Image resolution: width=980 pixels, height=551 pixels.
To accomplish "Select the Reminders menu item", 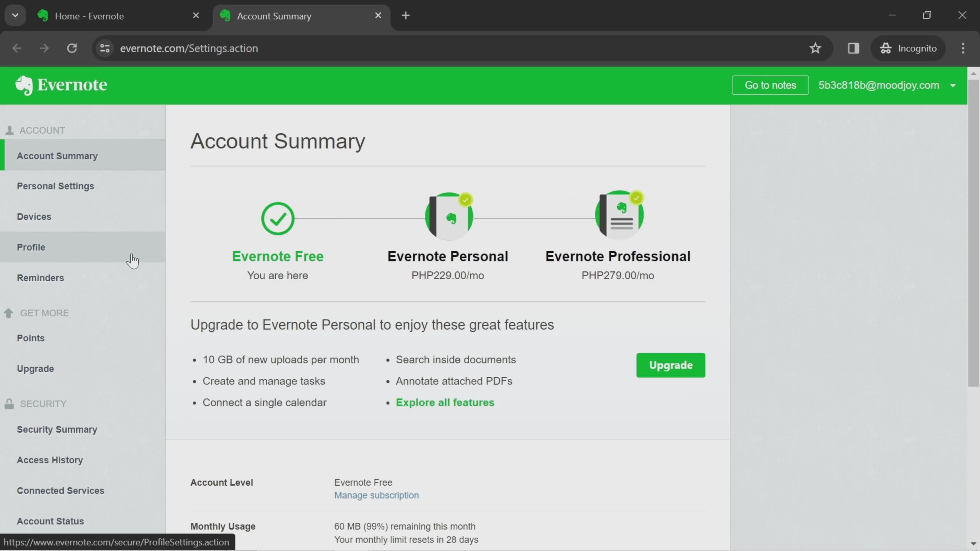I will [40, 277].
